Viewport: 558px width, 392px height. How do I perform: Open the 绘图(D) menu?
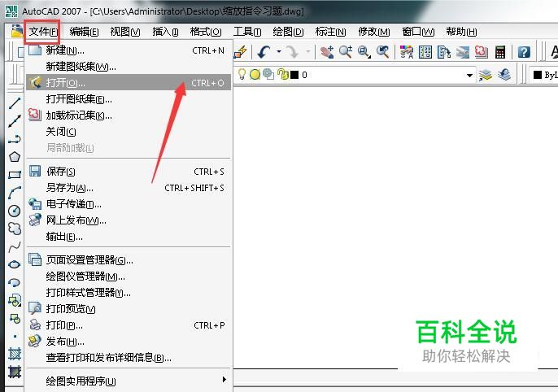(x=288, y=32)
